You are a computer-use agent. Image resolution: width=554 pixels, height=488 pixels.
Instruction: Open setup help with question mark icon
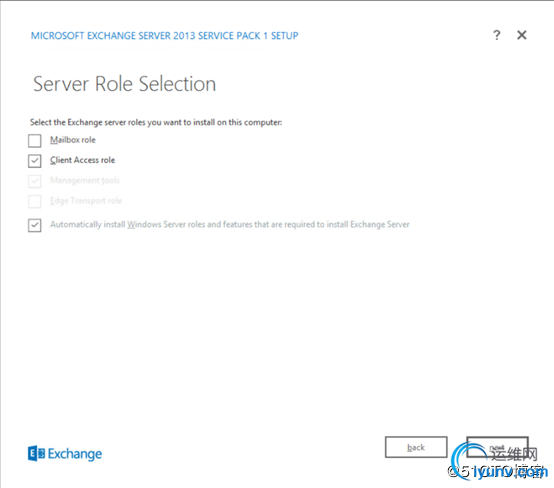(497, 35)
